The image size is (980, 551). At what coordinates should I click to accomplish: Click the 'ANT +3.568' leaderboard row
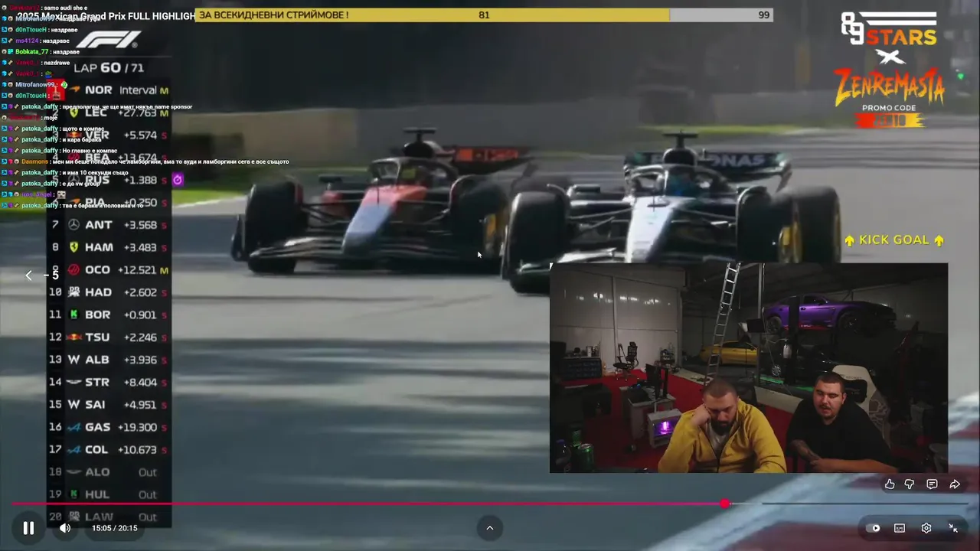(x=108, y=225)
